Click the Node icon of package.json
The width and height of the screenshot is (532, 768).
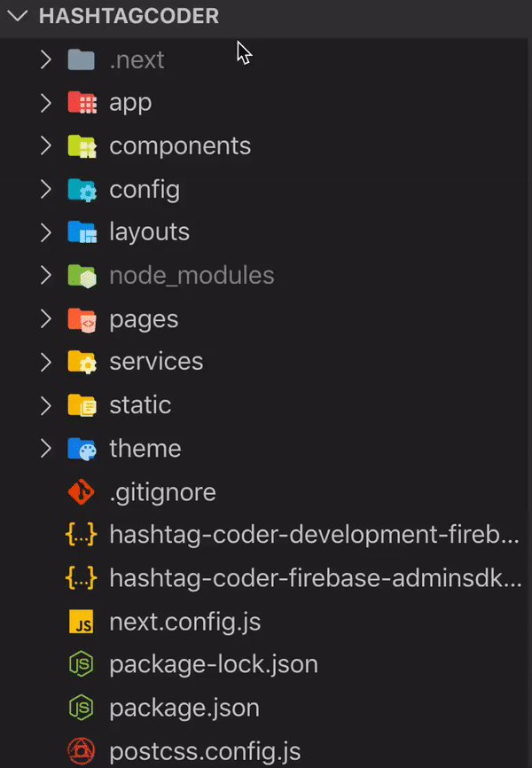click(x=82, y=708)
